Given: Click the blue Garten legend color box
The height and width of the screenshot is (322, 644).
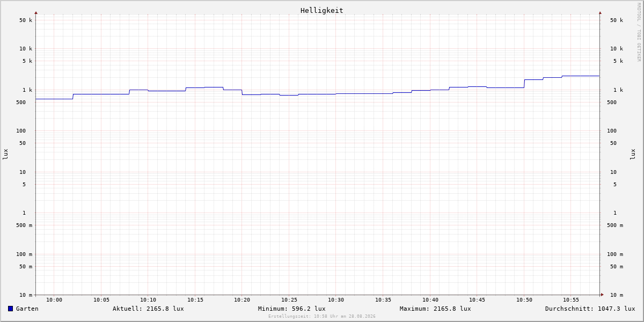Looking at the screenshot, I should 10,309.
